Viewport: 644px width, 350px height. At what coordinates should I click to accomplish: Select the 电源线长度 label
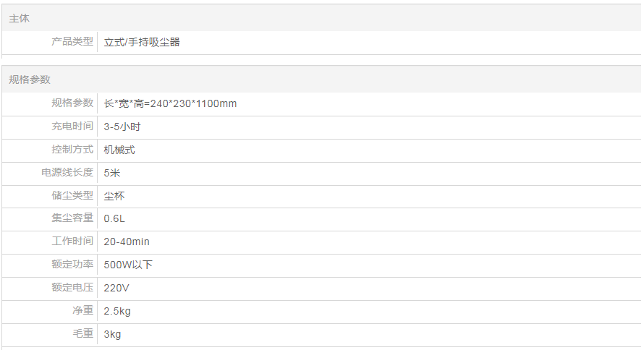67,173
